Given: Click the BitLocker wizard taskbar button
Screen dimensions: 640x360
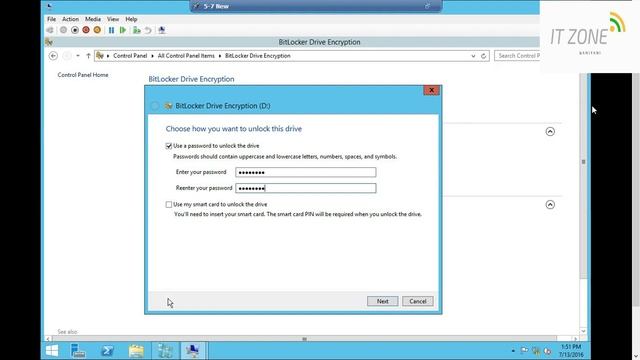Looking at the screenshot, I should (x=193, y=351).
